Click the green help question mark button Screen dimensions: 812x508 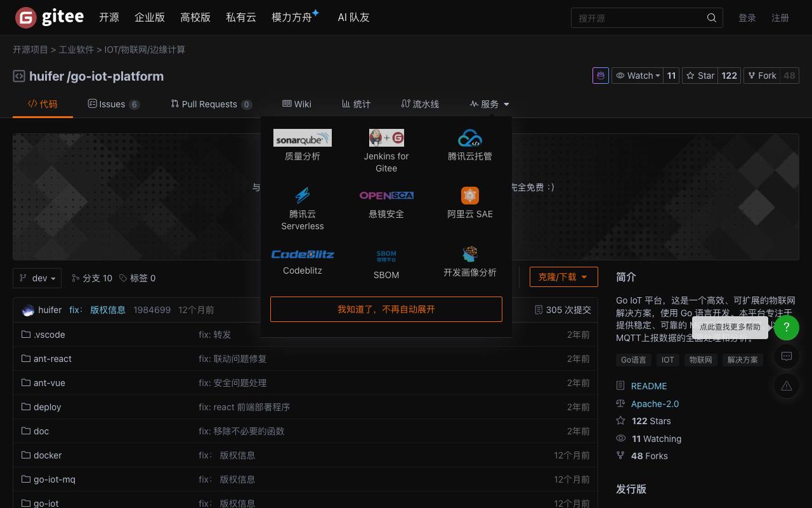pos(787,327)
